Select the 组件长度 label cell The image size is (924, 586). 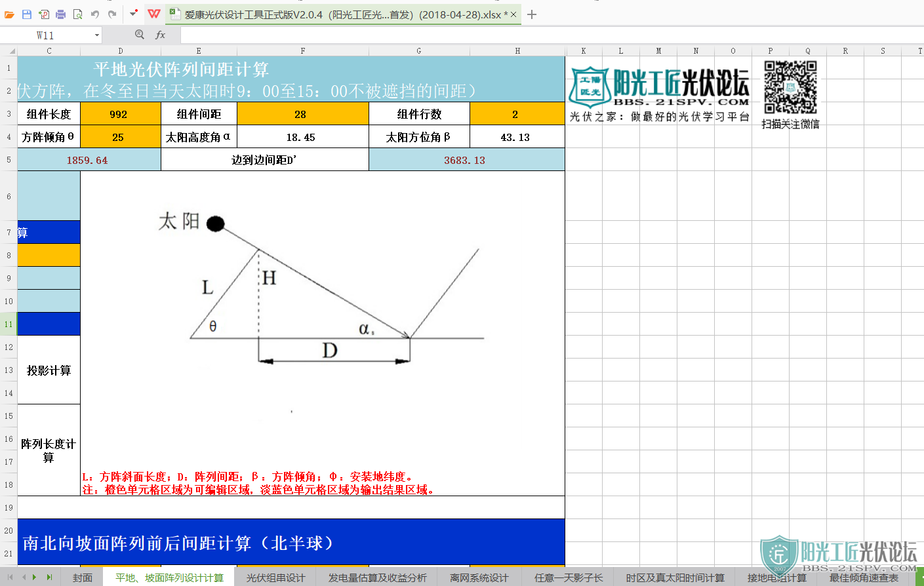(49, 114)
